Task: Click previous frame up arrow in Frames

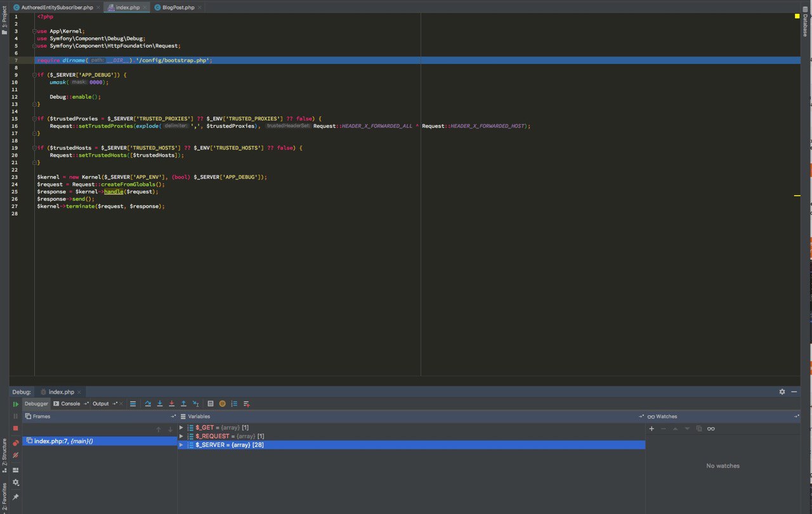Action: [159, 430]
